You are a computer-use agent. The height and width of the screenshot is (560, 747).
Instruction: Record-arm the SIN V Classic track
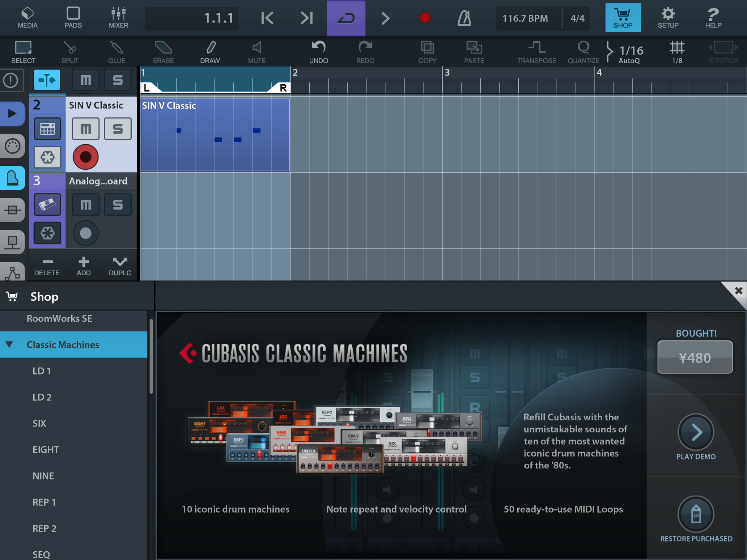[x=85, y=157]
